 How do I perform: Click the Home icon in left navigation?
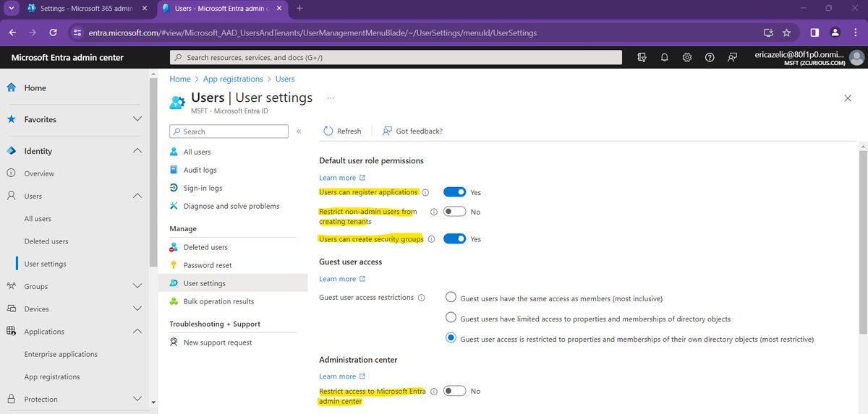coord(12,87)
